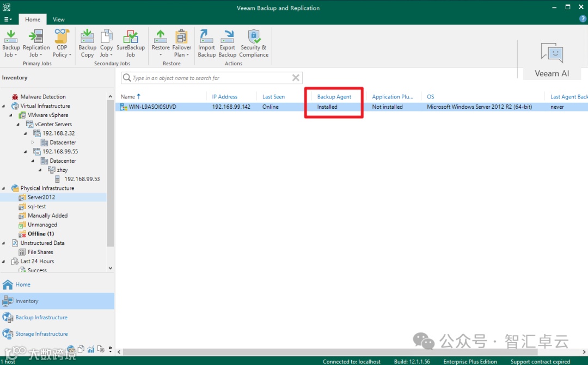Select the Server2012 protection group

[41, 197]
